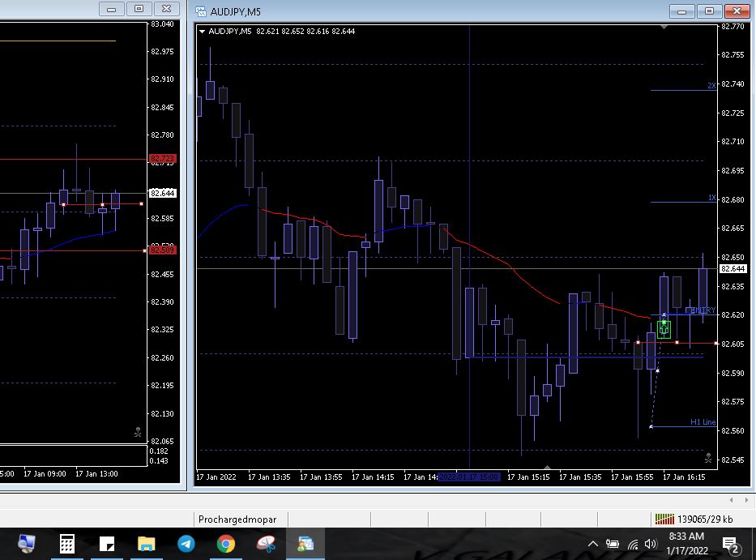Viewport: 756px width, 560px height.
Task: Select the middle handle of the red line in AUDJPY chart
Action: [677, 343]
